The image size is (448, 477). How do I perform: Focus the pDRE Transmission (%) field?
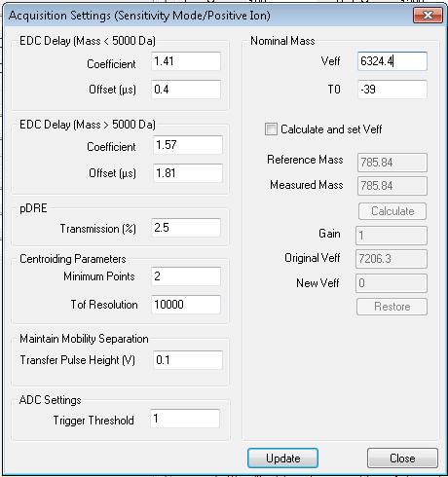(186, 228)
